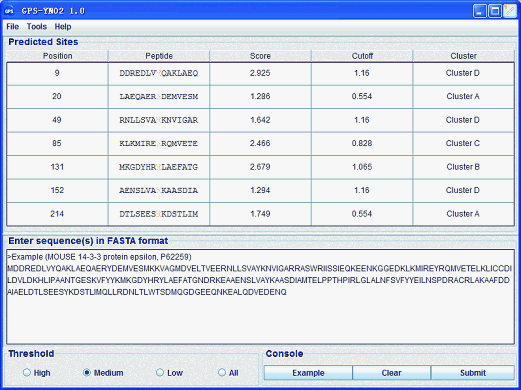The image size is (521, 390).
Task: Click Cluster D cell in row 9
Action: pyautogui.click(x=463, y=73)
